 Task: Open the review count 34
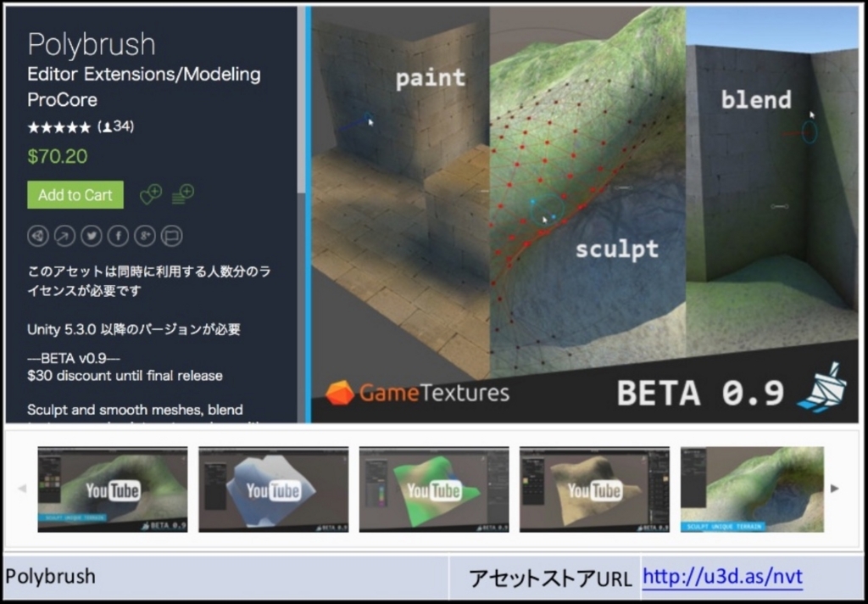click(116, 127)
